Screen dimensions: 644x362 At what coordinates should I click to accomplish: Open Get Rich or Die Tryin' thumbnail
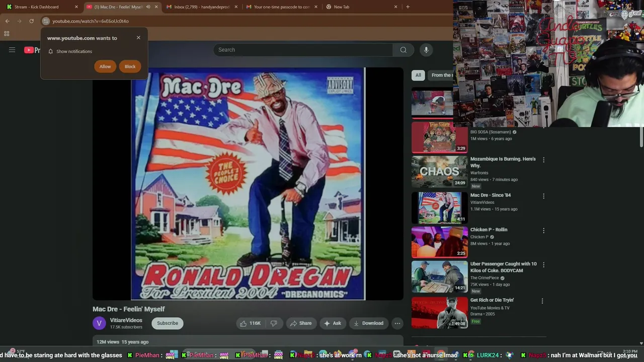click(440, 312)
